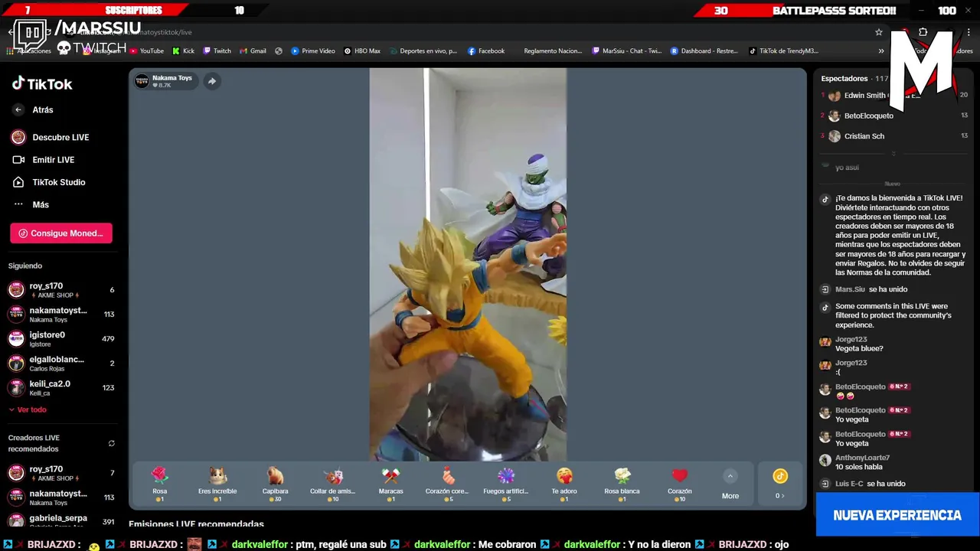Open roy_s170 in recommended creators
Viewport: 980px width, 551px height.
pos(61,473)
